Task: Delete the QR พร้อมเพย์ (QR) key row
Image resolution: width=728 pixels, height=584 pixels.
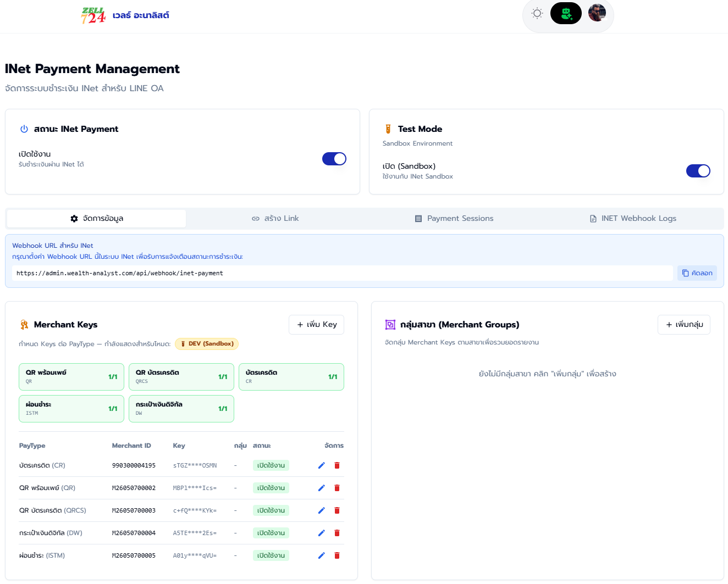Action: [x=337, y=488]
